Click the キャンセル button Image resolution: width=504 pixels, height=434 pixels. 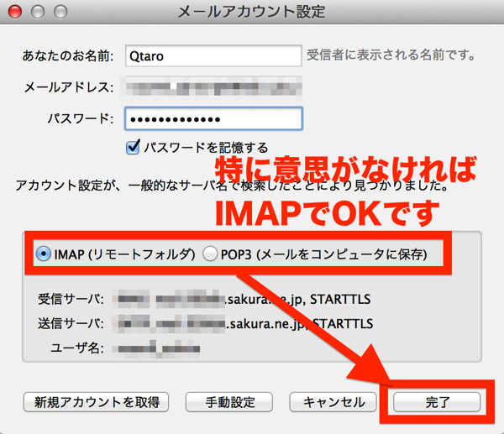coord(333,402)
